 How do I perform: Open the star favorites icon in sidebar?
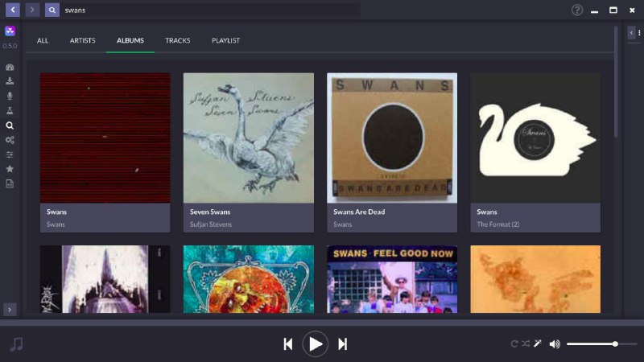click(10, 169)
